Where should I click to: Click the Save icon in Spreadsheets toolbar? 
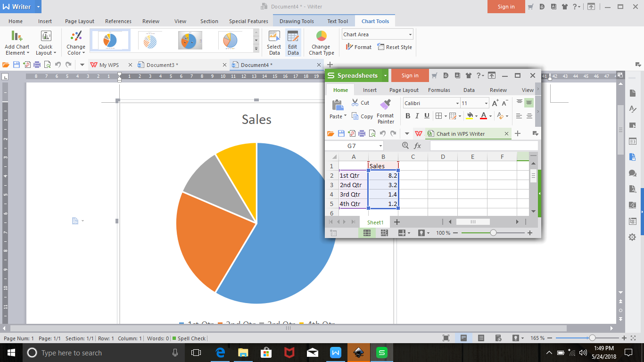[341, 133]
